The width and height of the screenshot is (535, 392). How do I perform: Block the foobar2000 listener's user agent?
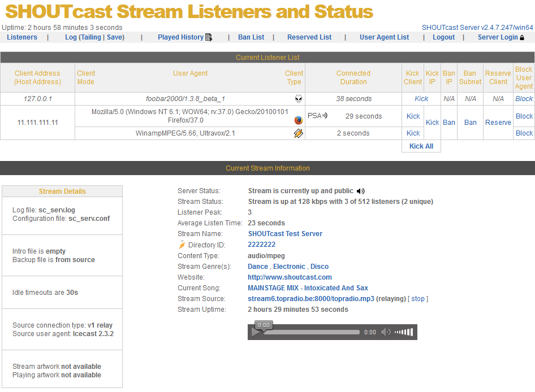[523, 99]
